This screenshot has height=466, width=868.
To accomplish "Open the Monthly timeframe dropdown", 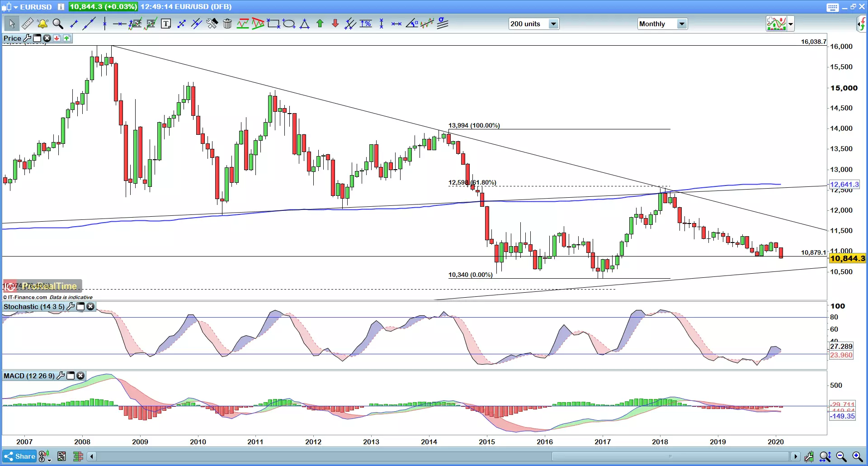I will 662,24.
